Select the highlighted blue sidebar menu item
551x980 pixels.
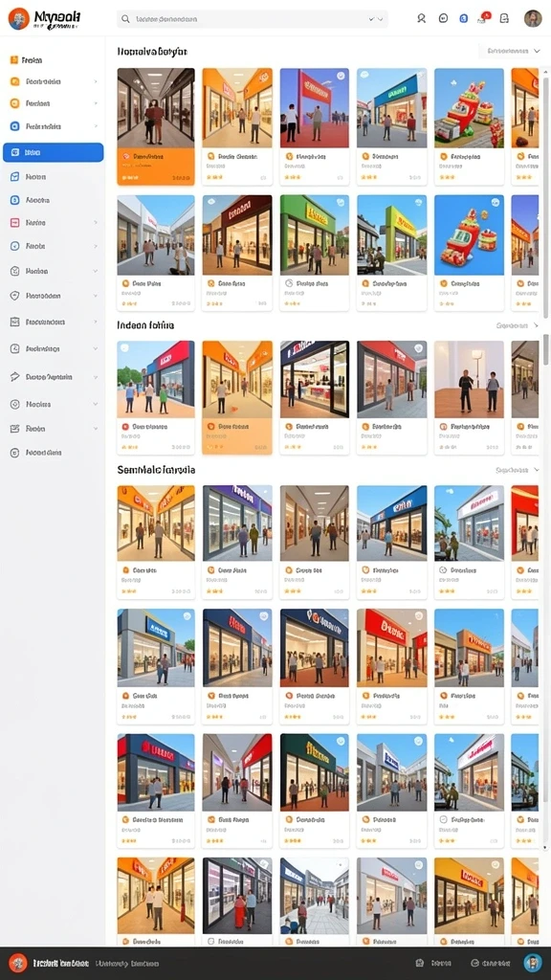pos(54,152)
